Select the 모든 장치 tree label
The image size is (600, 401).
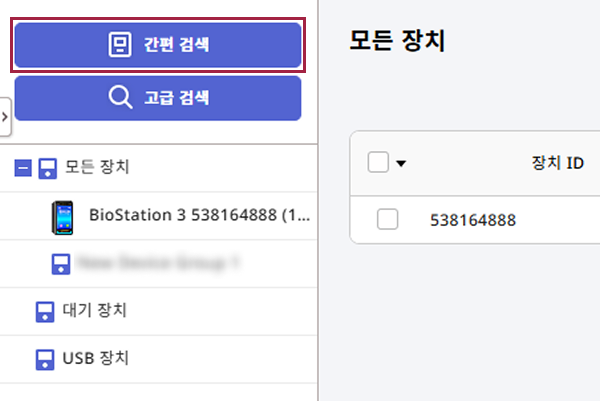point(97,167)
